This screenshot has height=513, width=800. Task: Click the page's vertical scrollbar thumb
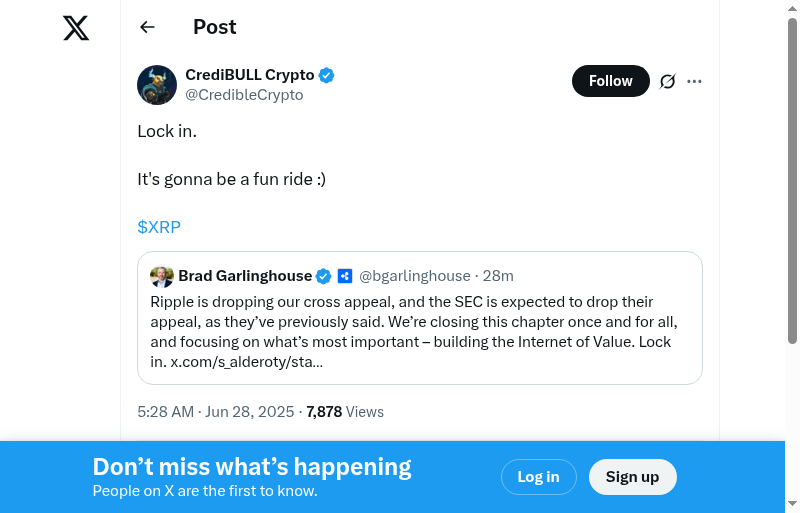[793, 180]
